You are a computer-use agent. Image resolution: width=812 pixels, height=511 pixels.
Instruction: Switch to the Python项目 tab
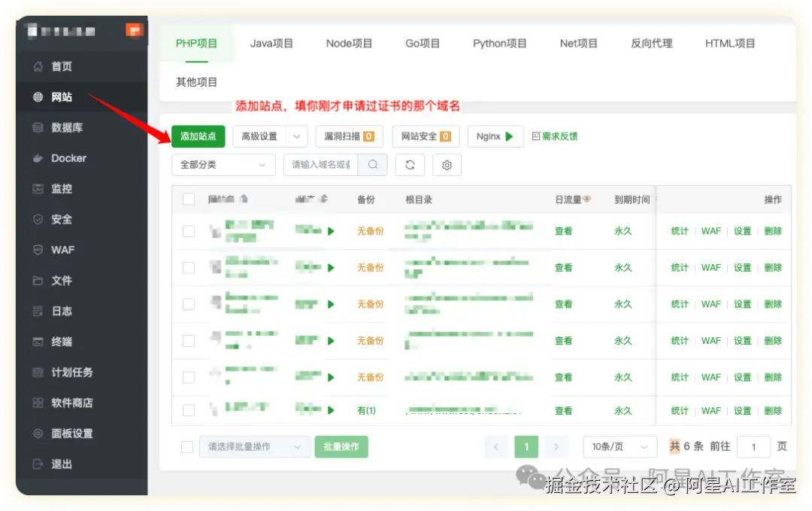click(500, 44)
